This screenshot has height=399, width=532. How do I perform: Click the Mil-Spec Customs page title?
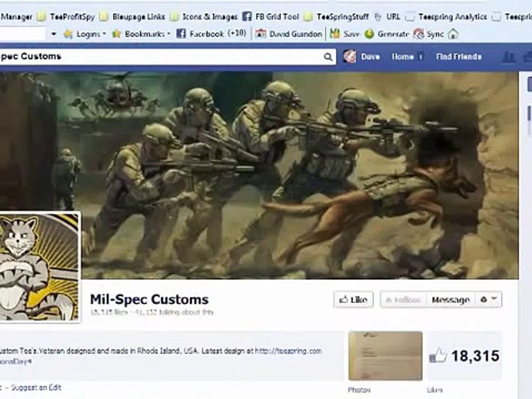[149, 300]
